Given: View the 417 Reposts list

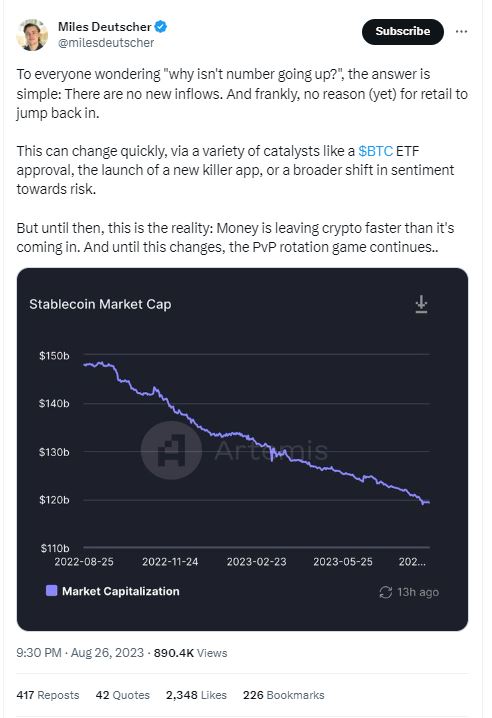Looking at the screenshot, I should pyautogui.click(x=48, y=695).
